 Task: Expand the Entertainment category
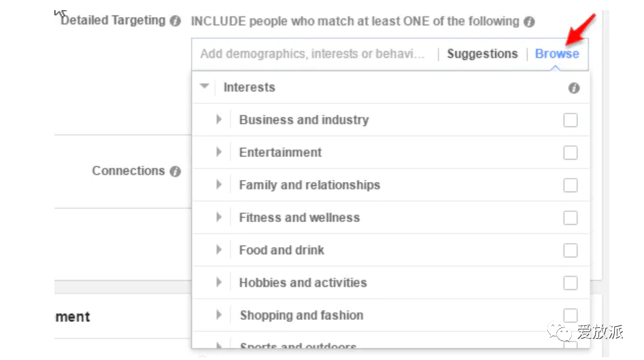[218, 152]
